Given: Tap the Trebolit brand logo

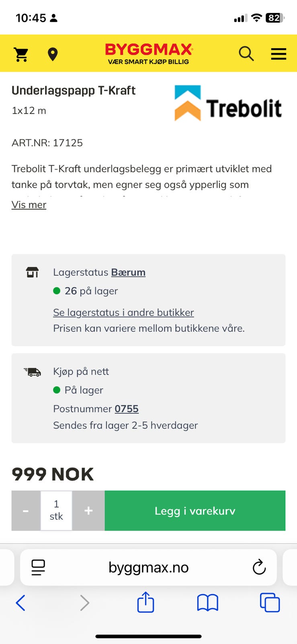Looking at the screenshot, I should coord(228,103).
